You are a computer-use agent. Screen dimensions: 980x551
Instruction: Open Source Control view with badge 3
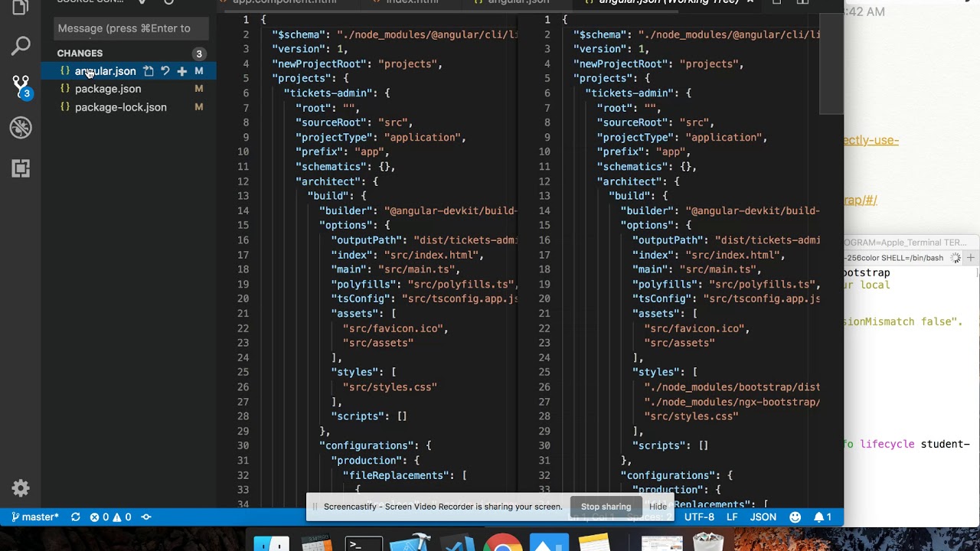click(x=21, y=86)
